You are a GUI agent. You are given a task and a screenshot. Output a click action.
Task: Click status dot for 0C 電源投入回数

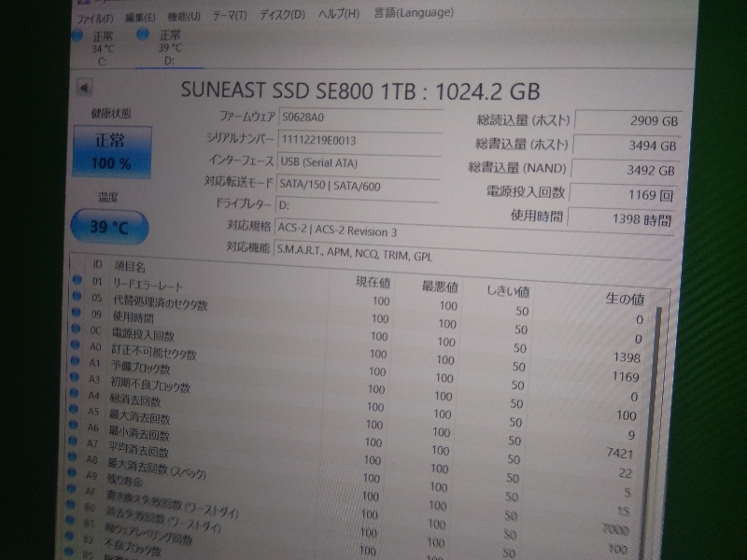(76, 329)
